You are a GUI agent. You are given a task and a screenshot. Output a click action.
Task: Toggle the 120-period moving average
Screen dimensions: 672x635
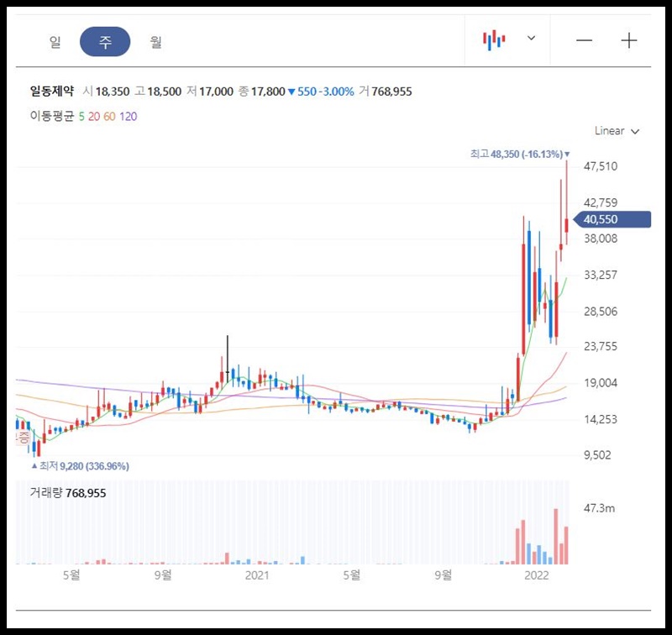click(x=129, y=117)
